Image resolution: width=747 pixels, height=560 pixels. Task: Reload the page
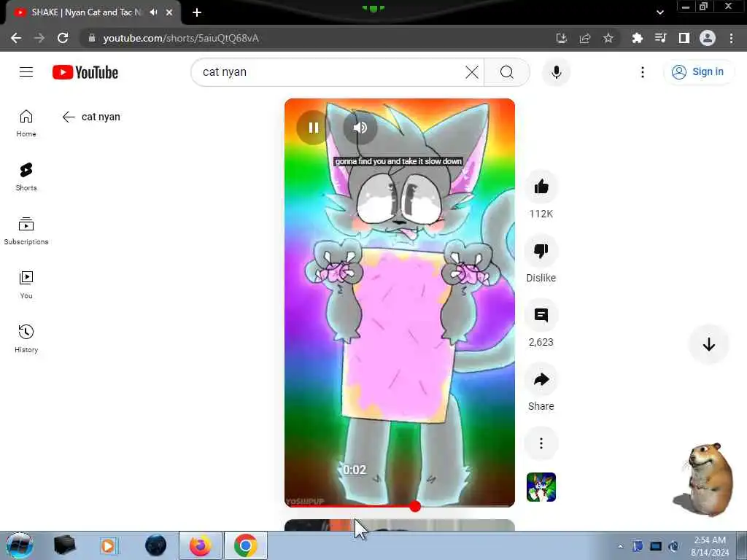63,38
